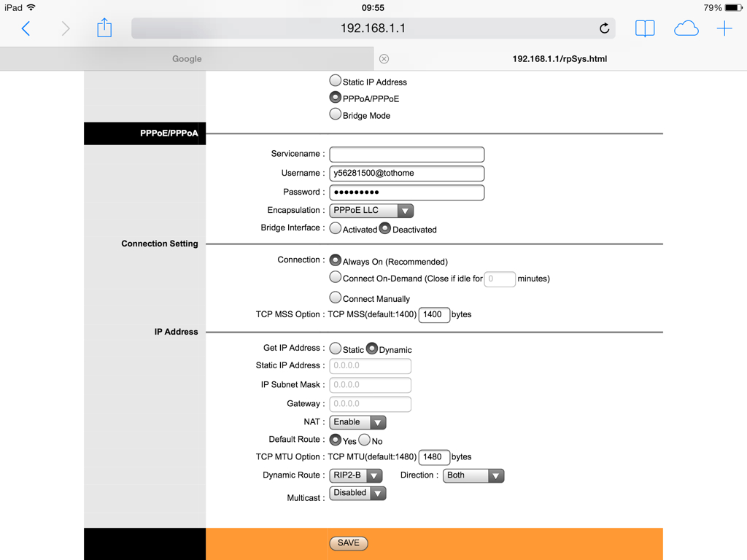The image size is (747, 560).
Task: Click the Static IP Address field
Action: (x=370, y=366)
